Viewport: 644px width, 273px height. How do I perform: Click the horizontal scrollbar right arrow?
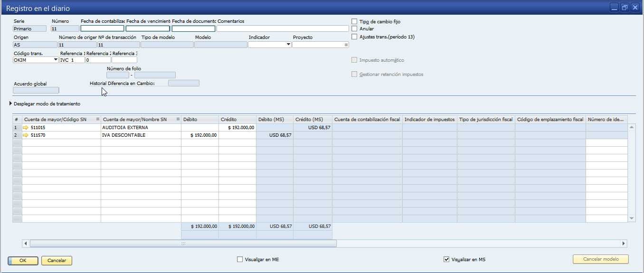click(624, 244)
